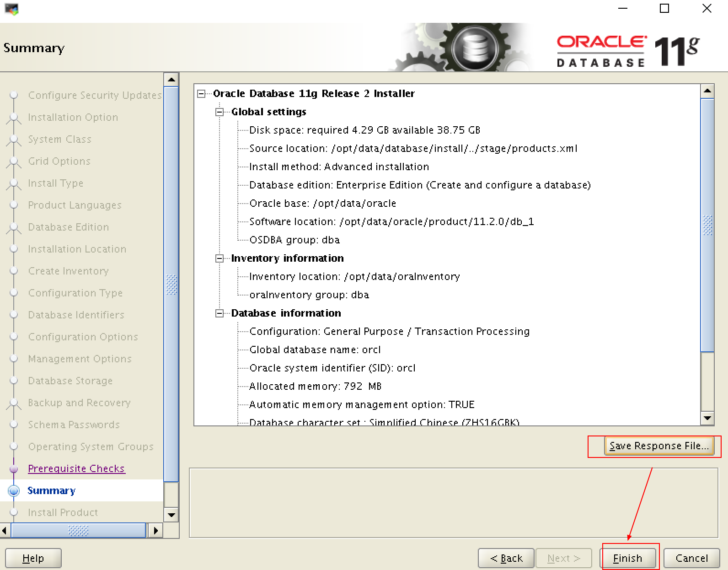Collapse the Global settings tree node
Viewport: 728px width, 570px height.
click(219, 112)
